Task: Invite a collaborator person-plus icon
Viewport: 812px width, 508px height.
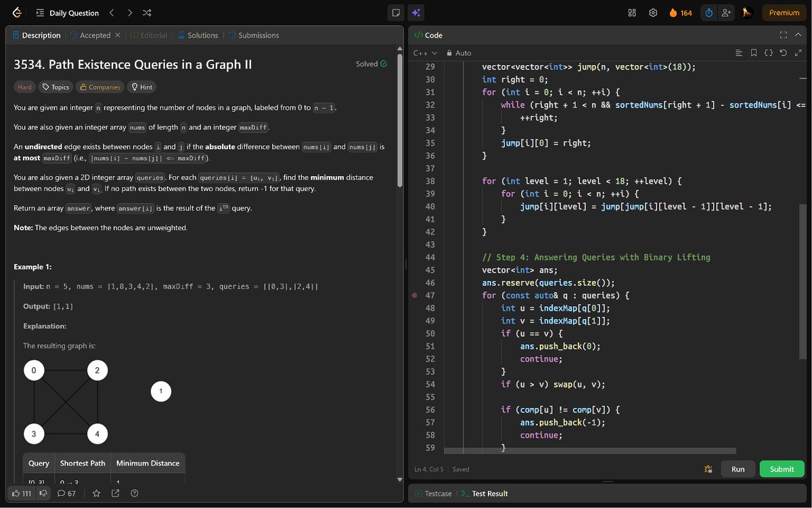Action: [x=727, y=13]
